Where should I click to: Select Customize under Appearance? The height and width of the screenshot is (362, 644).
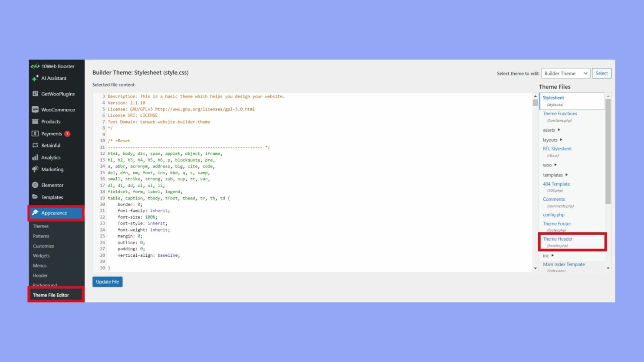pos(43,246)
